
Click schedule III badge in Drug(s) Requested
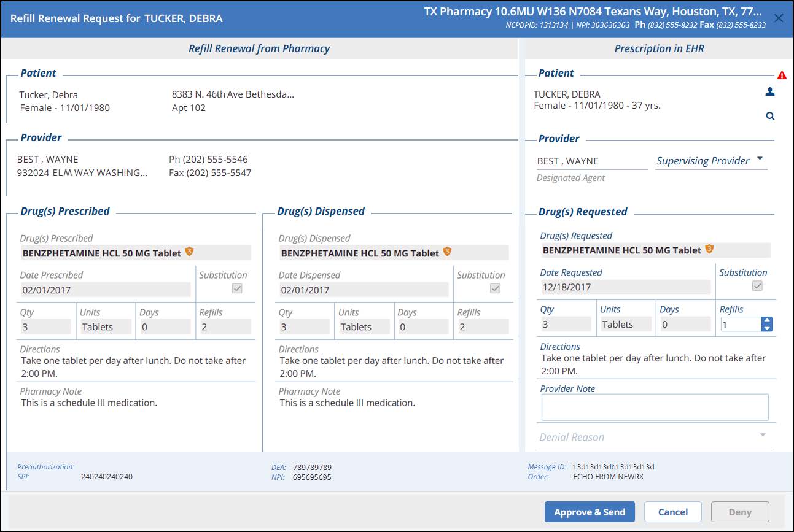pos(709,249)
